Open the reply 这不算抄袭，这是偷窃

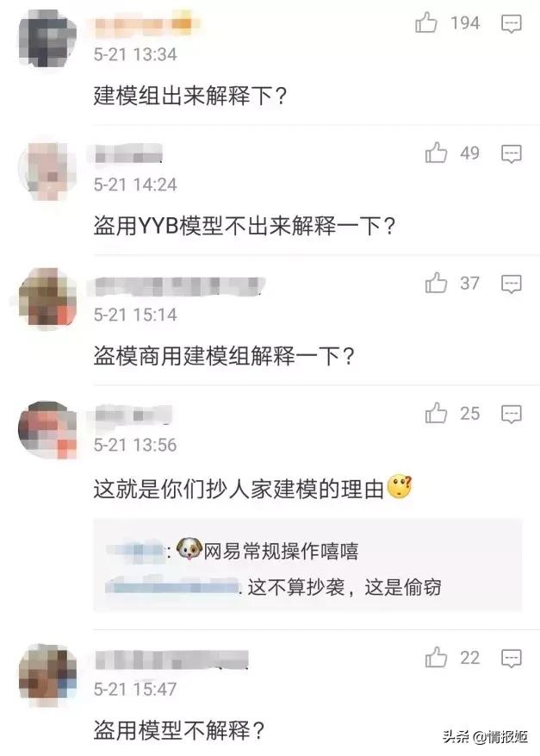pos(273,587)
